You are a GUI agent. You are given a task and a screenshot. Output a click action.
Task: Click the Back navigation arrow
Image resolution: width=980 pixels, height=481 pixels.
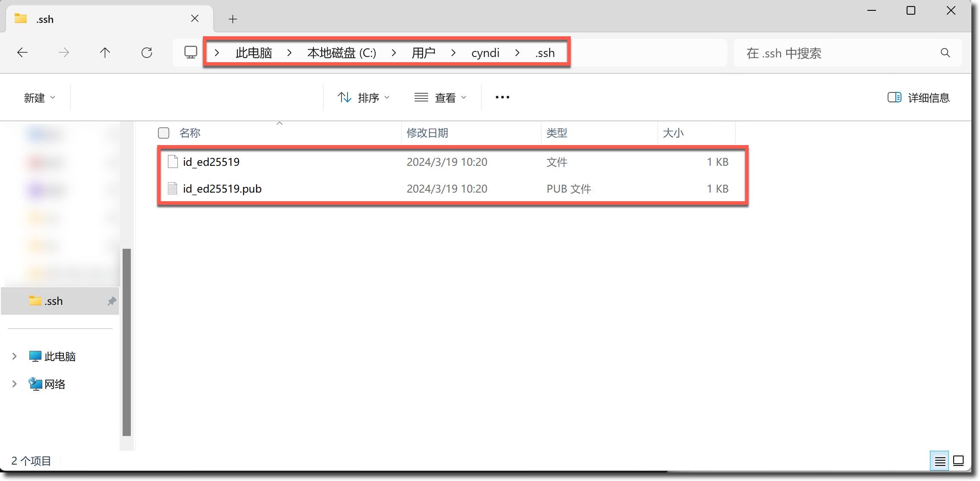coord(22,53)
